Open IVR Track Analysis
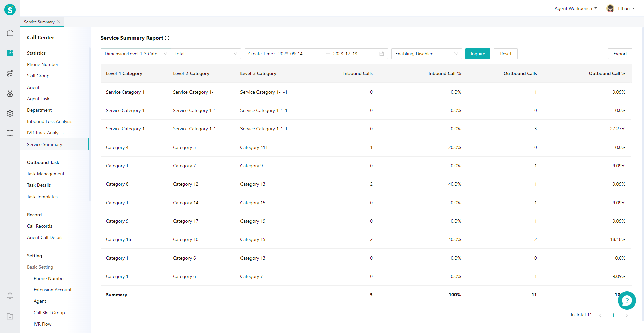Screen dimensions: 644x333 [45, 133]
